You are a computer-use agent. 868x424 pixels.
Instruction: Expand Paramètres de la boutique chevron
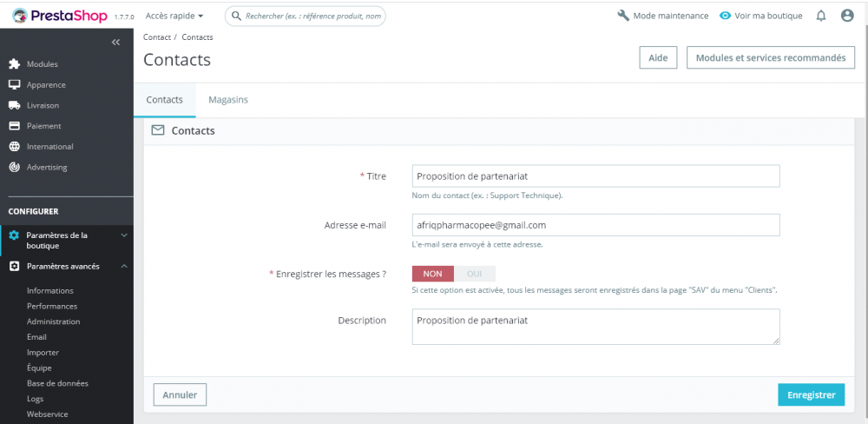point(124,235)
